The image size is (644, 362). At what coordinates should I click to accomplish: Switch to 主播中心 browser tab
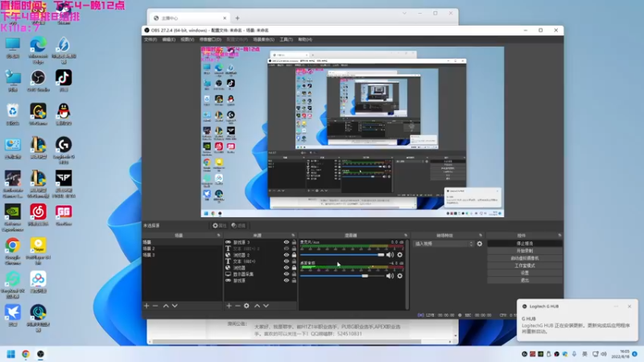(189, 18)
